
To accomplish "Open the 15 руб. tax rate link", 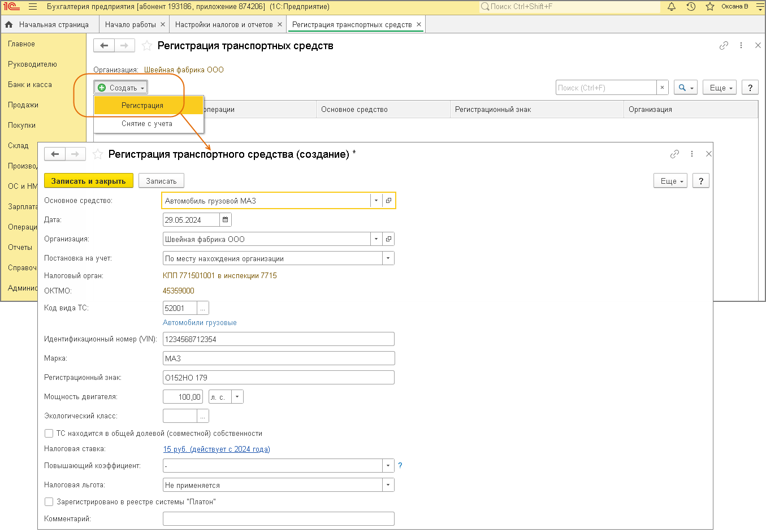I will pyautogui.click(x=217, y=449).
